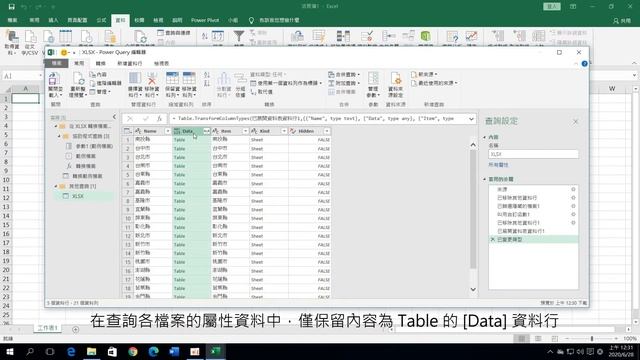The width and height of the screenshot is (640, 360).
Task: Open Windows Start menu
Action: point(9,351)
